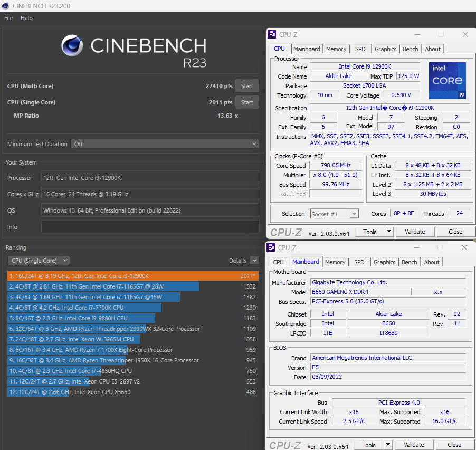The height and width of the screenshot is (450, 476).
Task: Click the OS Windows 10 field
Action: click(x=150, y=210)
